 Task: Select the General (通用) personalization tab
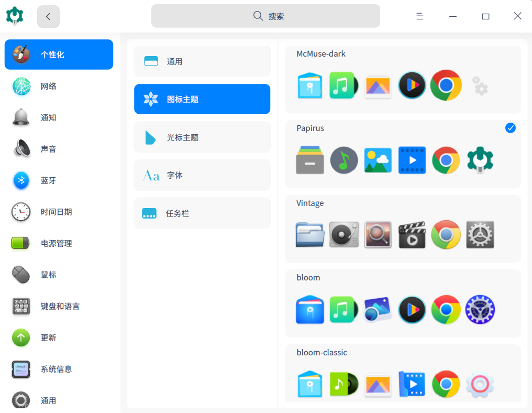pyautogui.click(x=202, y=61)
